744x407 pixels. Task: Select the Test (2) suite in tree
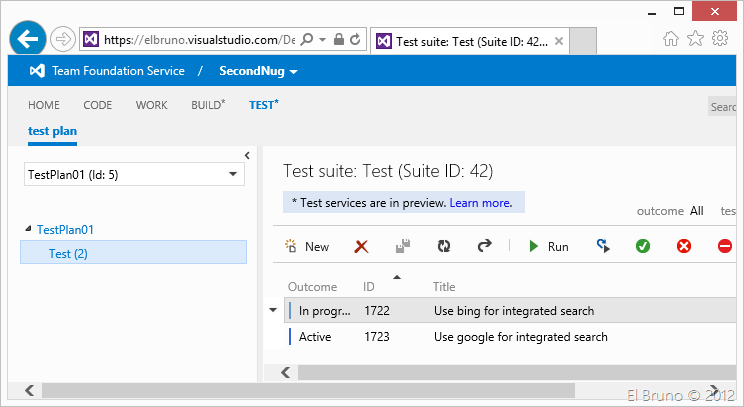coord(68,254)
